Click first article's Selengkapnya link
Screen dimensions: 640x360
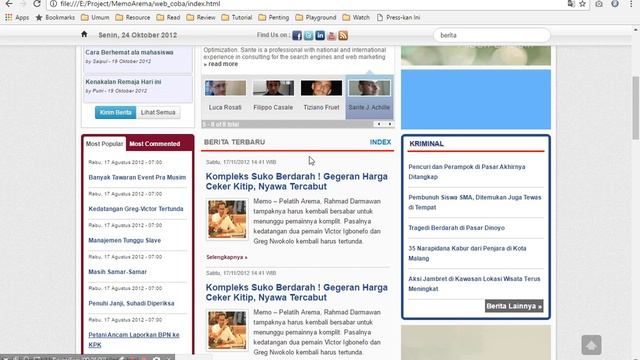(227, 257)
